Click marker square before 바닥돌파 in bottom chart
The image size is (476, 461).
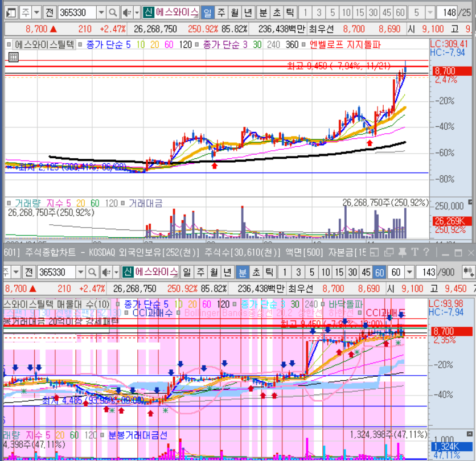323,304
